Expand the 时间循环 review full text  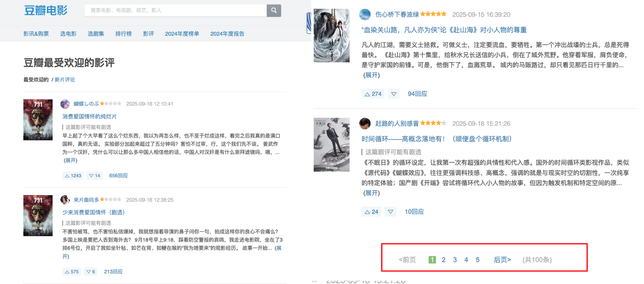tap(372, 193)
